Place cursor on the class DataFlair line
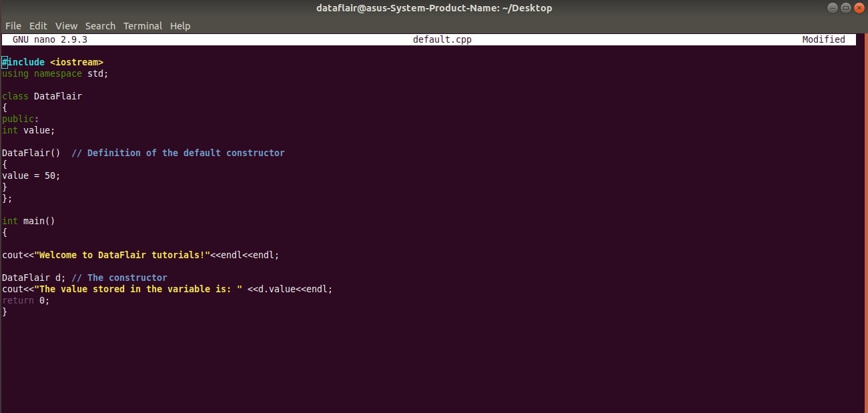This screenshot has height=413, width=868. (42, 96)
